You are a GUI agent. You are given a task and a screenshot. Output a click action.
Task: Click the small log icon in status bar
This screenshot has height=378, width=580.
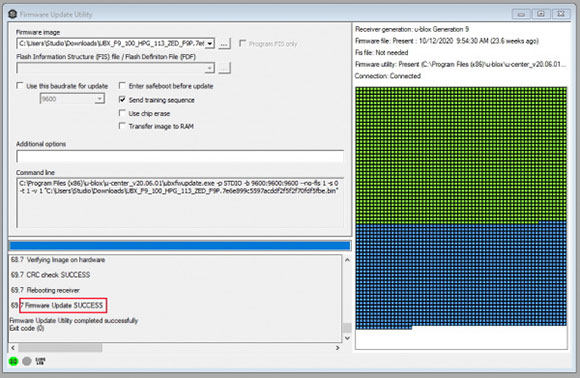(x=40, y=361)
